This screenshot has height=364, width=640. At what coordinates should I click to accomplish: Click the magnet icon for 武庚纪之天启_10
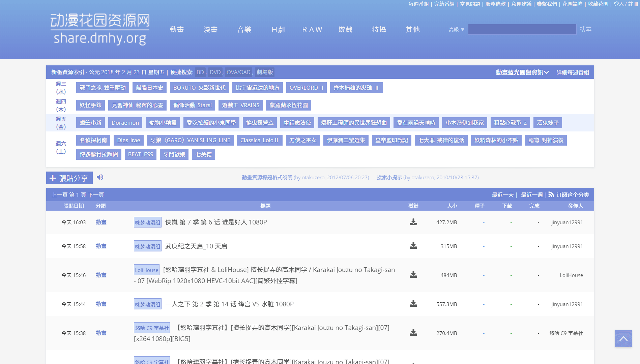413,246
